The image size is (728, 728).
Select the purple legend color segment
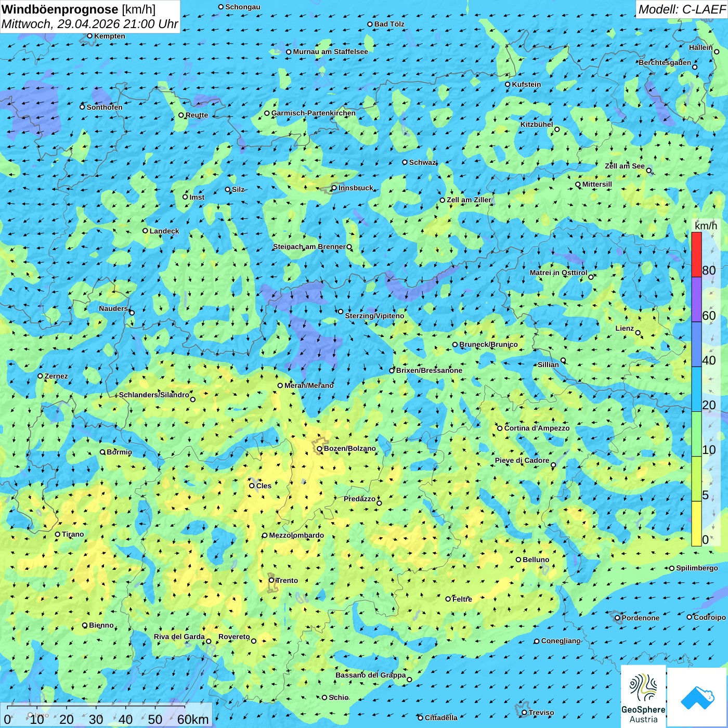696,300
